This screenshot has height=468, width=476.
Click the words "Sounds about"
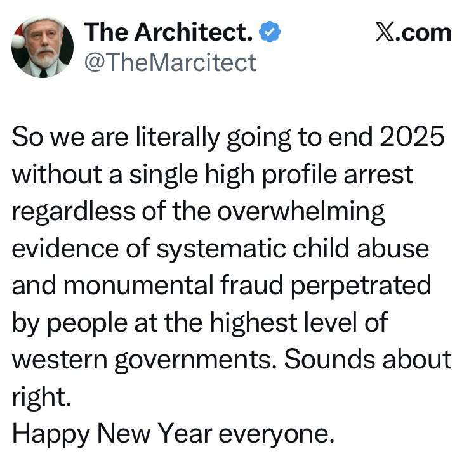click(367, 359)
